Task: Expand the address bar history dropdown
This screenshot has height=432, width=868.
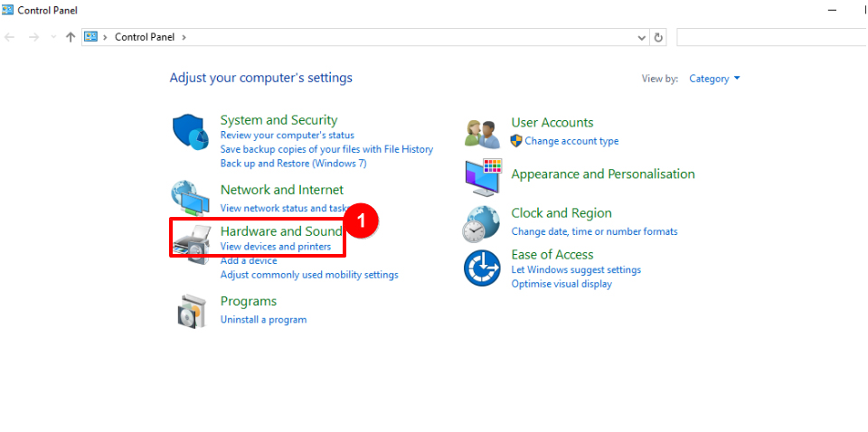Action: coord(642,37)
